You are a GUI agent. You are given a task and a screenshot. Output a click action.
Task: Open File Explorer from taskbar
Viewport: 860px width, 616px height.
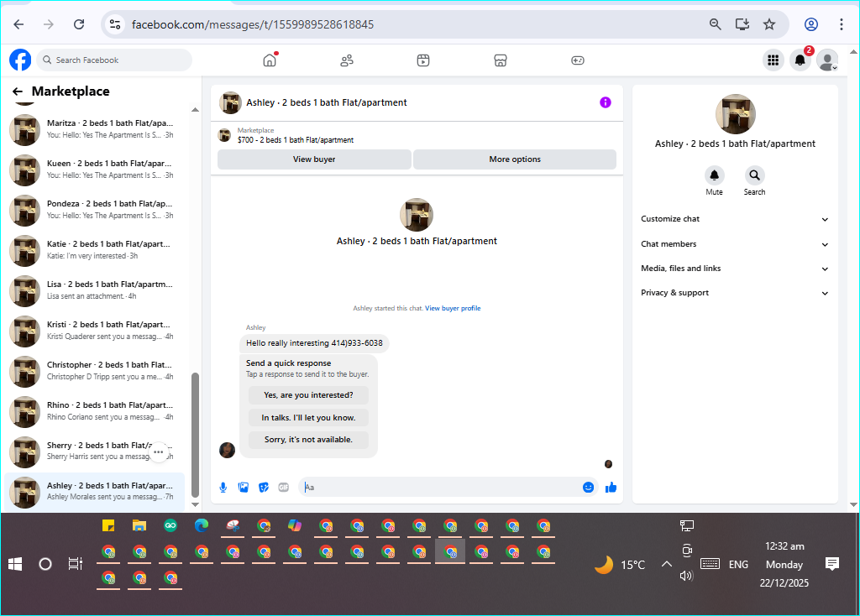(139, 526)
